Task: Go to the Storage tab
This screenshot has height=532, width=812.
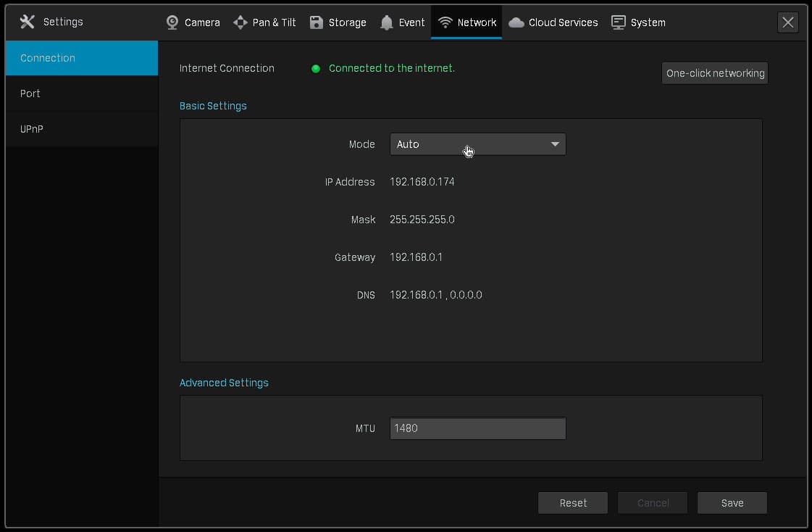Action: (338, 22)
